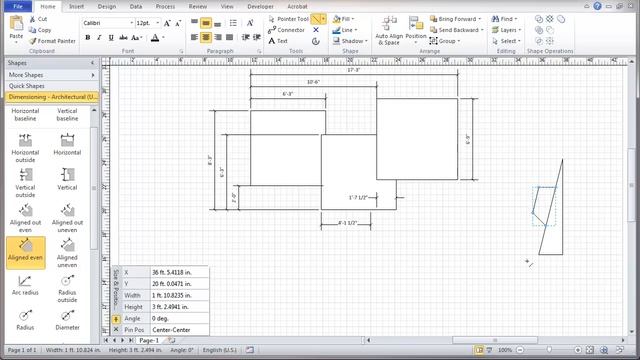Image resolution: width=640 pixels, height=360 pixels.
Task: Select the Vertical outside dimension shape
Action: coord(25,182)
